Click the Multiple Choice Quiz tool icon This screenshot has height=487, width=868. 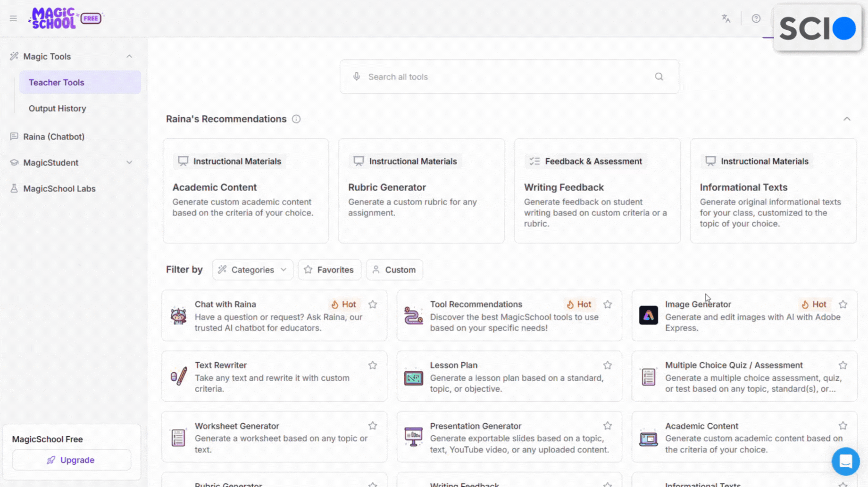(649, 377)
